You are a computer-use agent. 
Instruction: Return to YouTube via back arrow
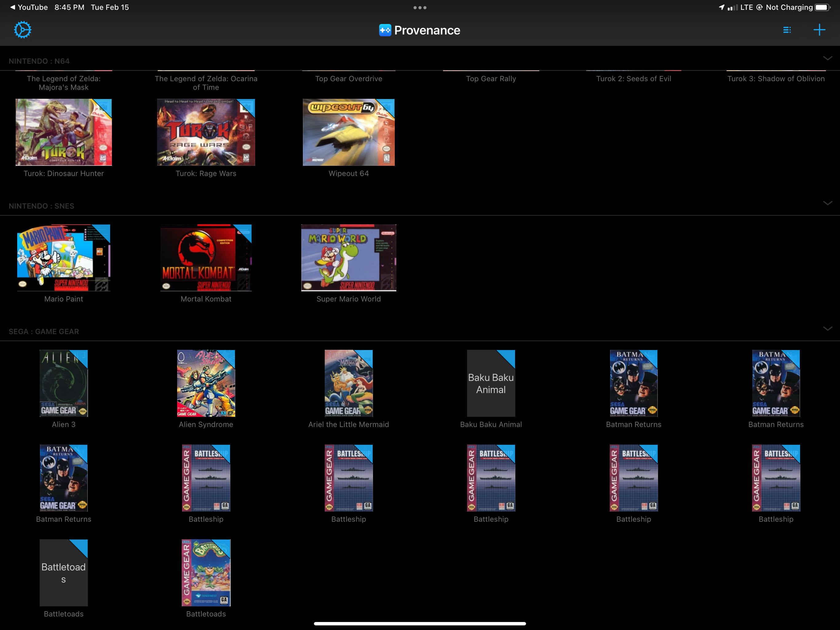point(29,7)
